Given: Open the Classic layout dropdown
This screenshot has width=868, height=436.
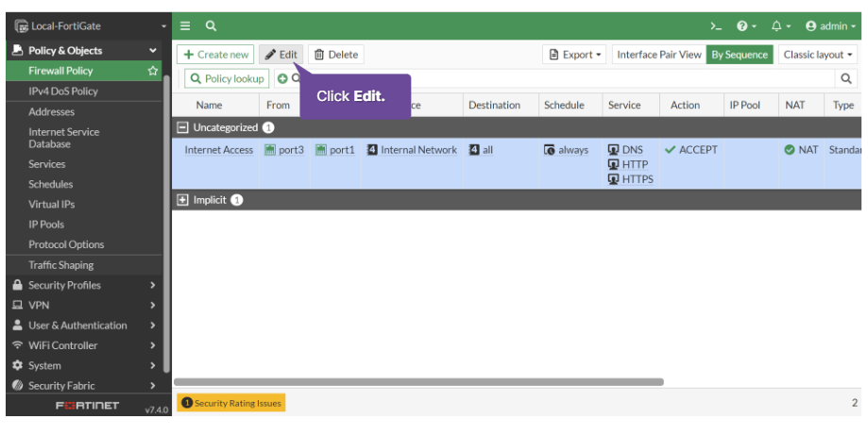Looking at the screenshot, I should [x=818, y=54].
